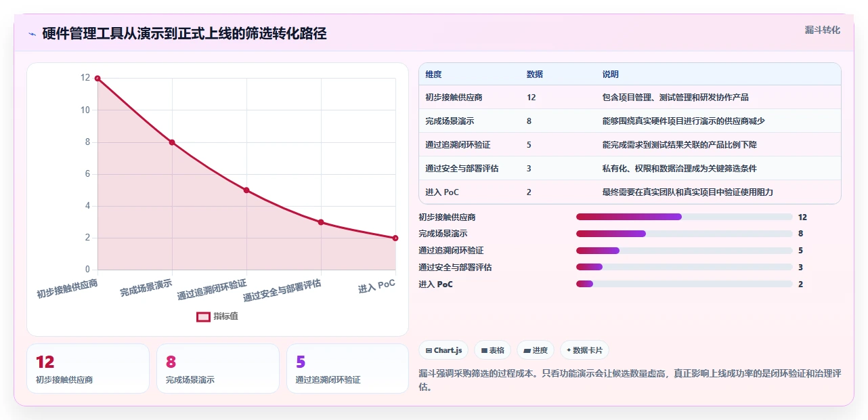Select the chart data point at value 8
Viewport: 868px width, 420px height.
[x=172, y=142]
